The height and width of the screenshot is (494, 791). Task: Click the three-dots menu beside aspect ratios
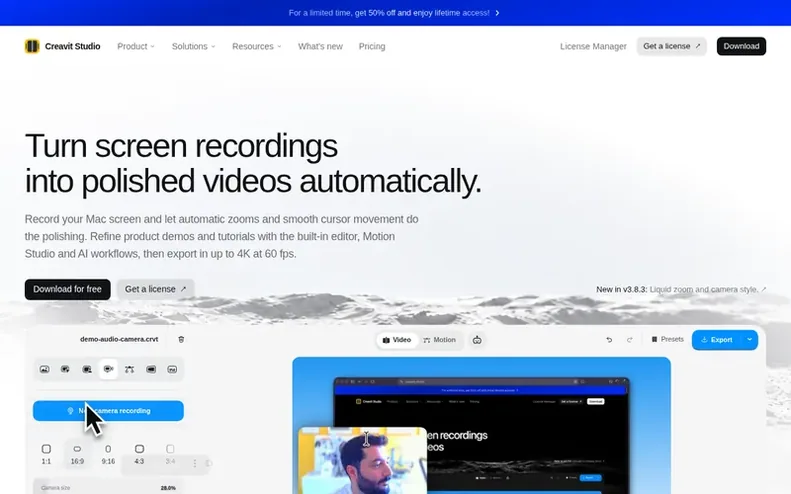[x=195, y=463]
